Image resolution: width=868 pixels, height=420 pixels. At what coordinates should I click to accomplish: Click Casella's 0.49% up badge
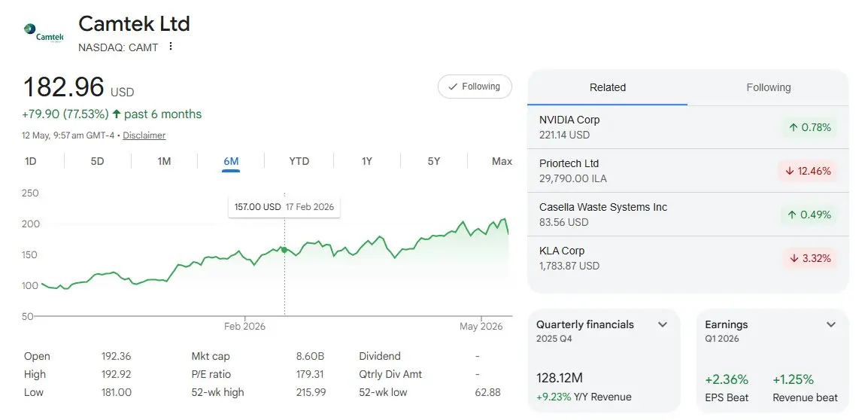(809, 215)
